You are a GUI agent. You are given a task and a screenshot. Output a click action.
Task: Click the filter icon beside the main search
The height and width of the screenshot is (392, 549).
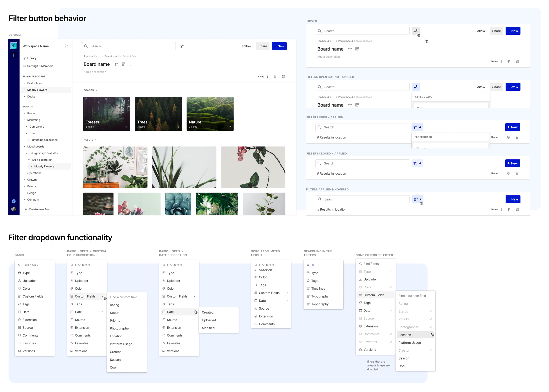(182, 46)
